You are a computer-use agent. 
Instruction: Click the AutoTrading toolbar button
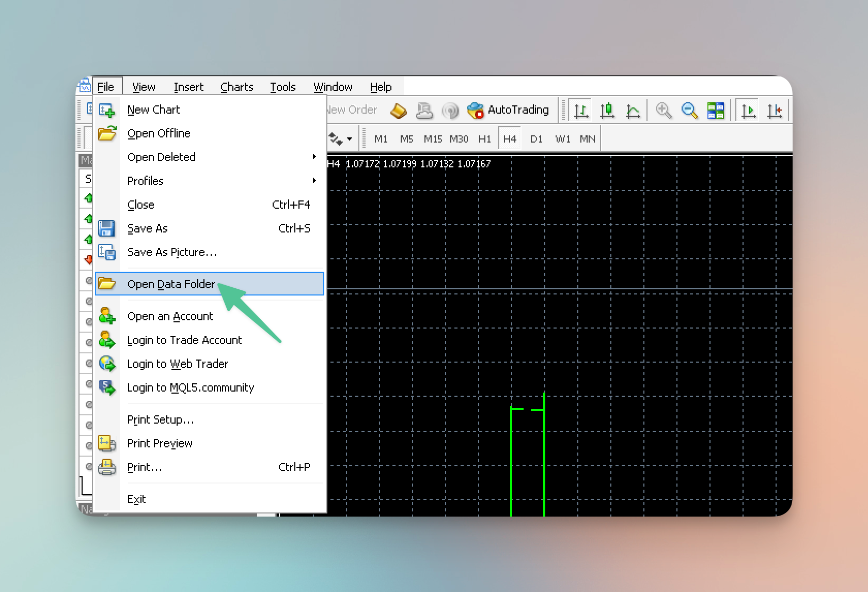[508, 110]
